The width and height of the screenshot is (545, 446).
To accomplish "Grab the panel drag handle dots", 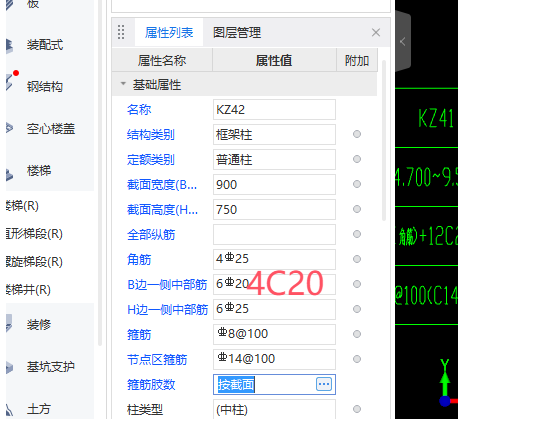I will pos(121,32).
